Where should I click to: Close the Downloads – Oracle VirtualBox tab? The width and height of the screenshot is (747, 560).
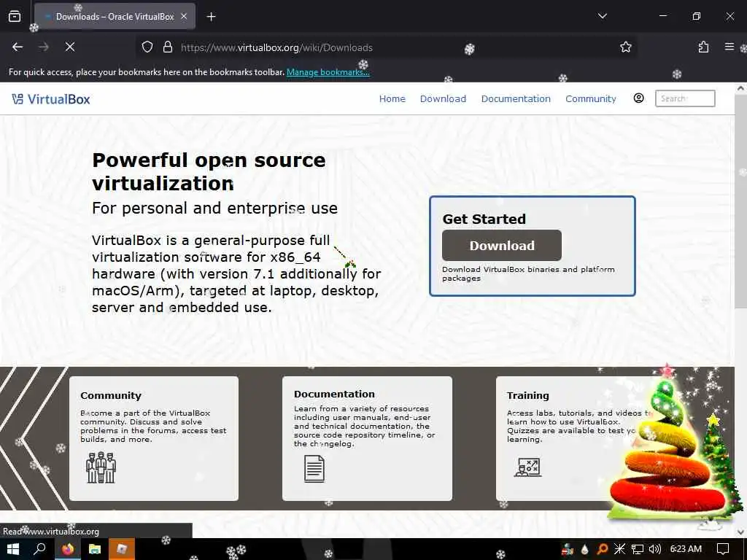[184, 17]
